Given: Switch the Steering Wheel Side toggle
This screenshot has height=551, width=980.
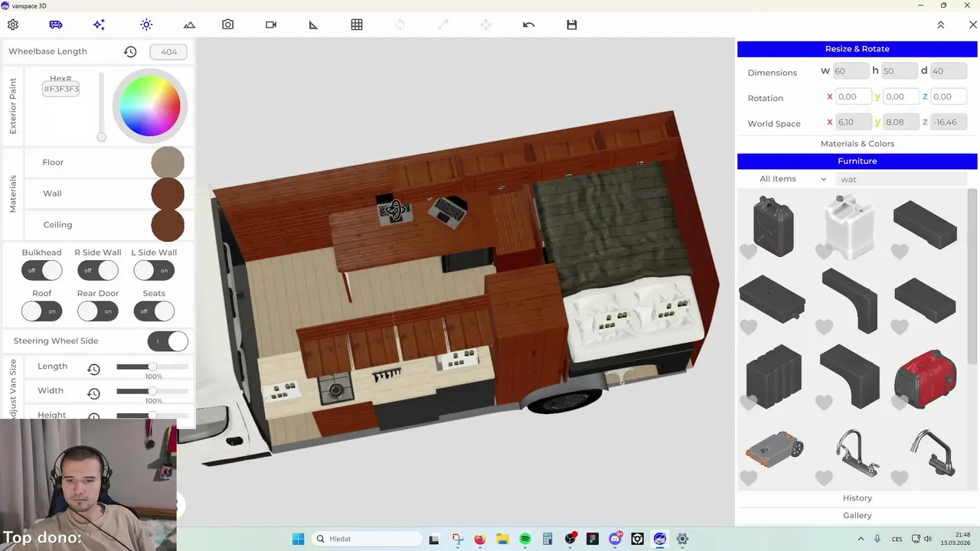Looking at the screenshot, I should 168,341.
